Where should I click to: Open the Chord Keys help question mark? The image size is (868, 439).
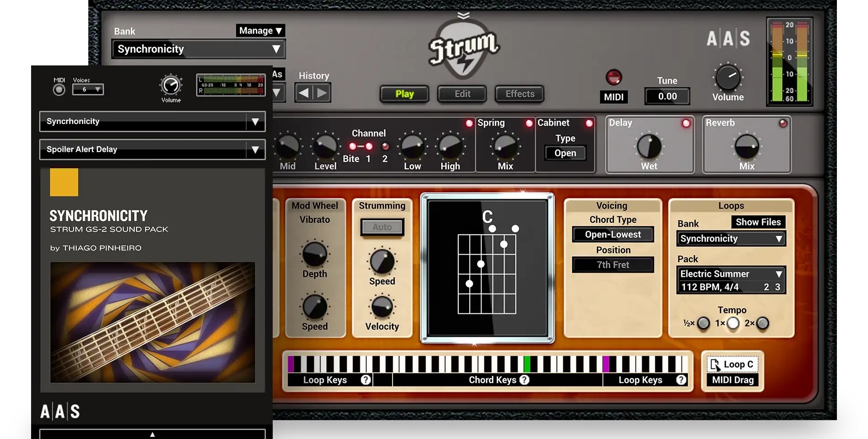(524, 380)
